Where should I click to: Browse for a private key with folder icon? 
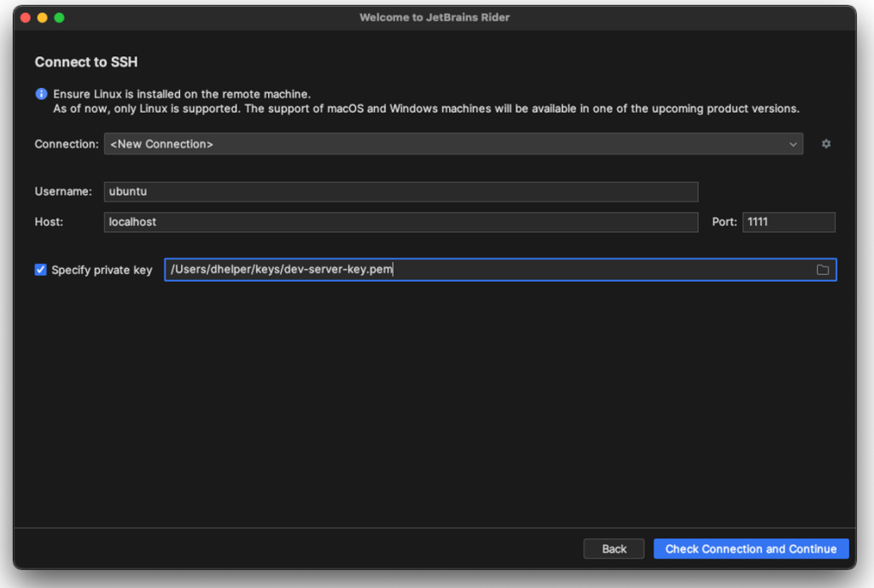pos(822,270)
